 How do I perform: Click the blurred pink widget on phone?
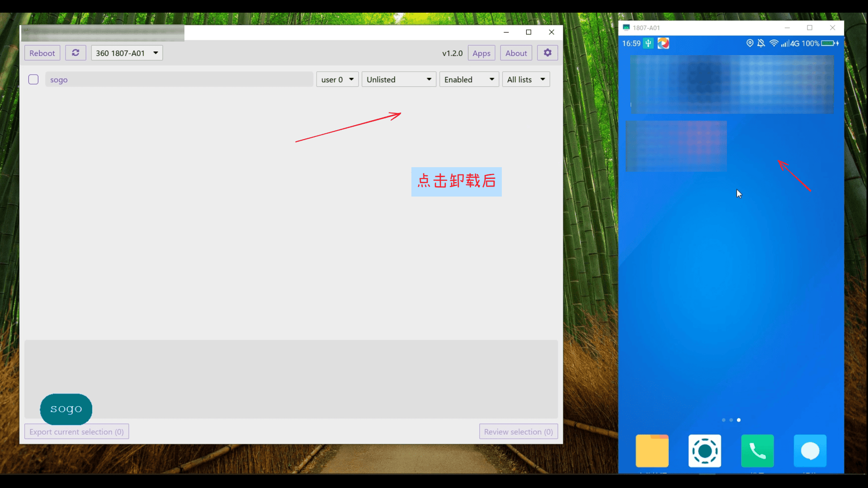point(676,146)
